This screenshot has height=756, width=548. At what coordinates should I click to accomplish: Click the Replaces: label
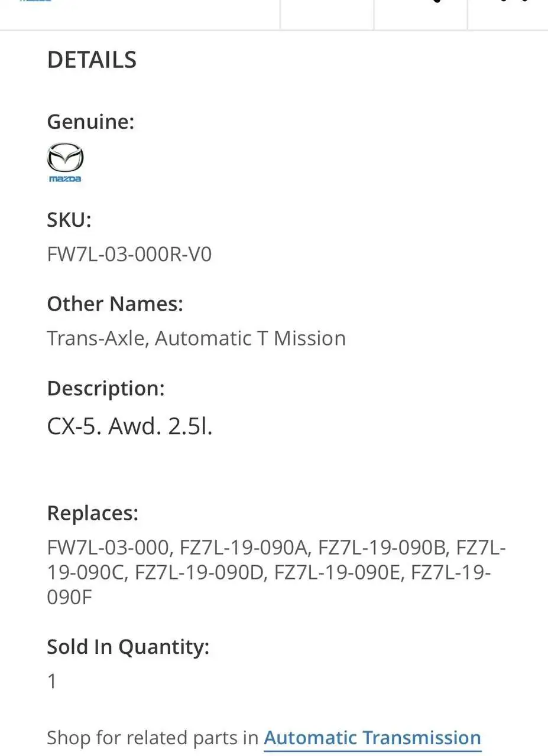click(92, 513)
